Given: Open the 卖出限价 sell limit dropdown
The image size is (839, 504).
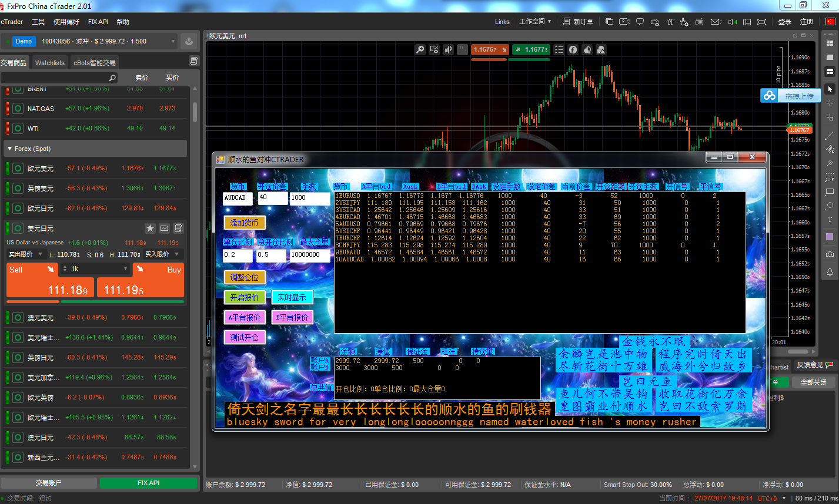Looking at the screenshot, I should [26, 254].
